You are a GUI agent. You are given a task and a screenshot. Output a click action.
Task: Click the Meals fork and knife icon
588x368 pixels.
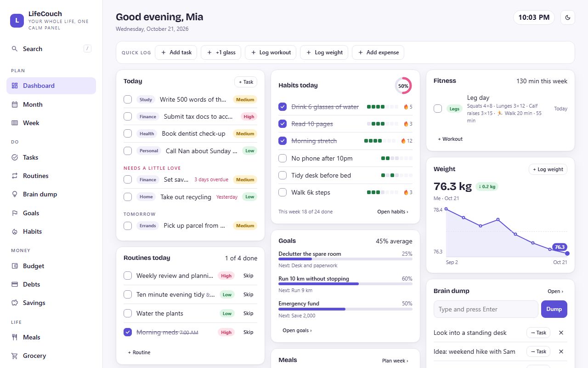point(15,337)
